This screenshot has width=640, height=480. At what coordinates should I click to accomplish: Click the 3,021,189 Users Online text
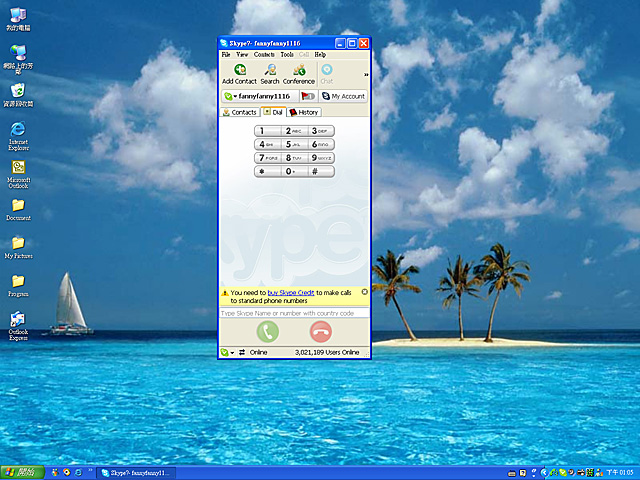pyautogui.click(x=327, y=352)
